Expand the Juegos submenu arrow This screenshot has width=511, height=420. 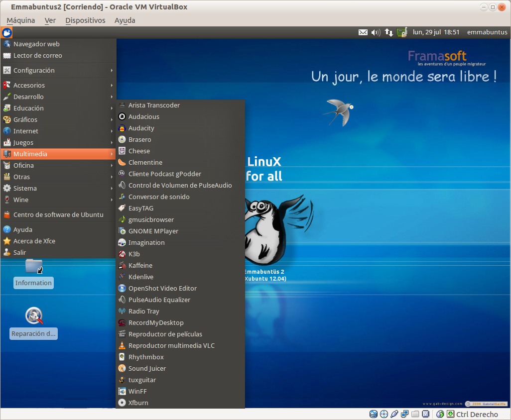click(112, 143)
